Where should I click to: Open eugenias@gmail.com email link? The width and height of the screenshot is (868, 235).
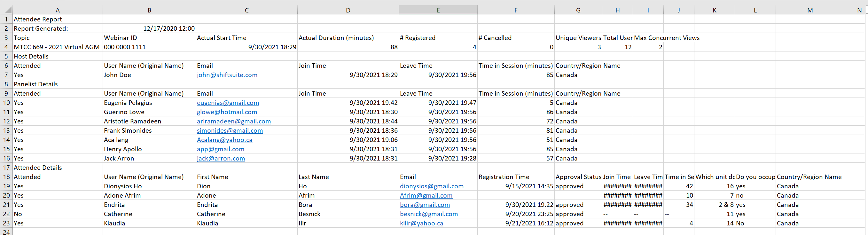[228, 103]
